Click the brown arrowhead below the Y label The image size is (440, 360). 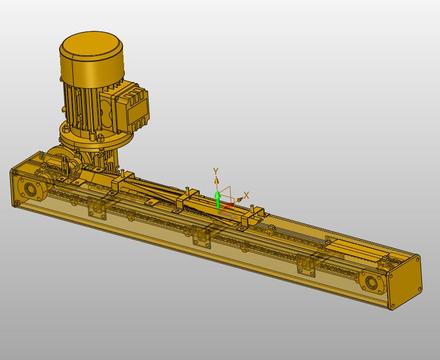coord(217,180)
